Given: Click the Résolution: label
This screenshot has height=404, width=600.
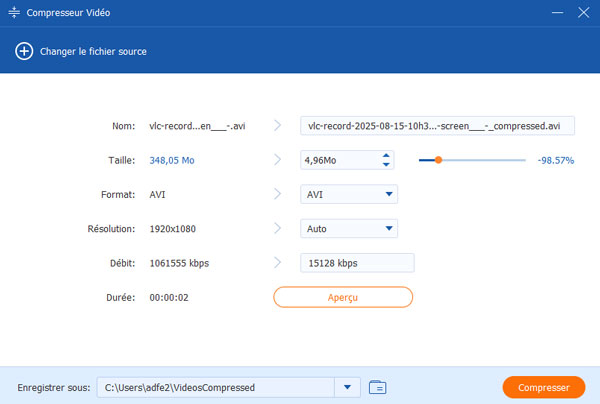Looking at the screenshot, I should pyautogui.click(x=111, y=229).
